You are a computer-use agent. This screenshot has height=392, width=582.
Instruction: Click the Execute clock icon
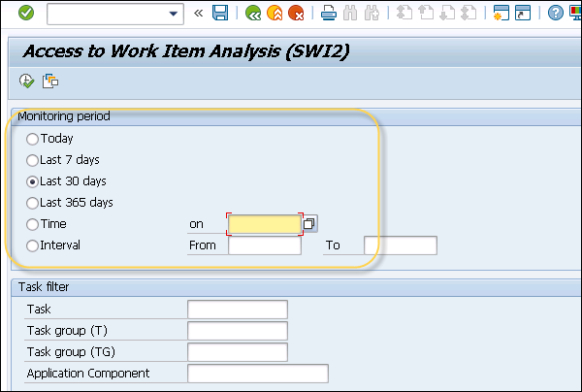27,81
